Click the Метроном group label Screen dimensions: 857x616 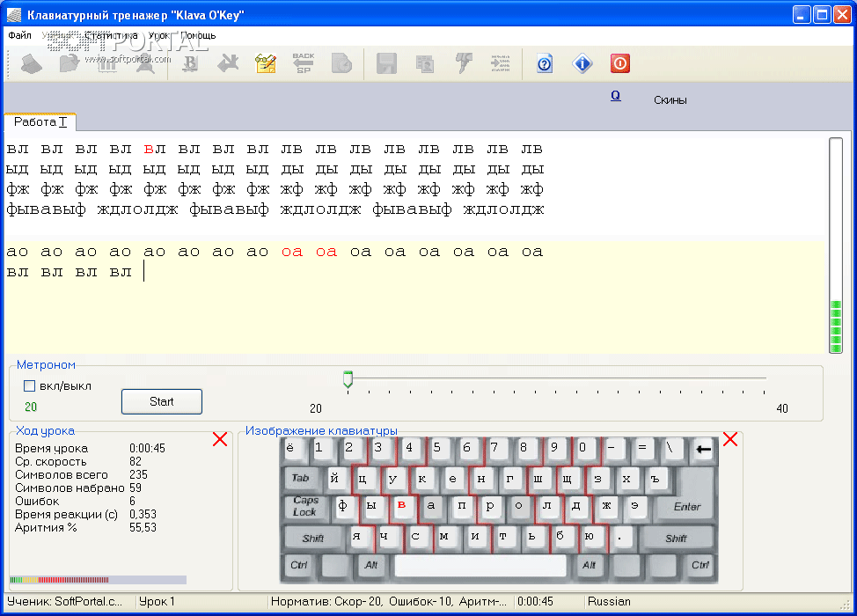click(46, 364)
